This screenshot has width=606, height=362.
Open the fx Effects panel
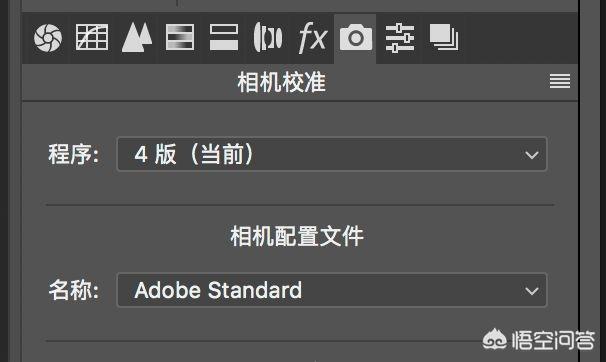click(312, 37)
